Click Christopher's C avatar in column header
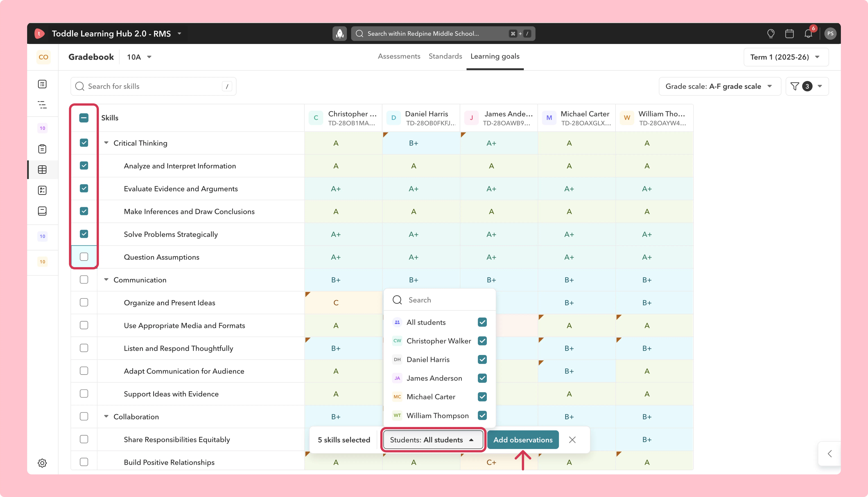Viewport: 868px width, 497px height. click(316, 118)
